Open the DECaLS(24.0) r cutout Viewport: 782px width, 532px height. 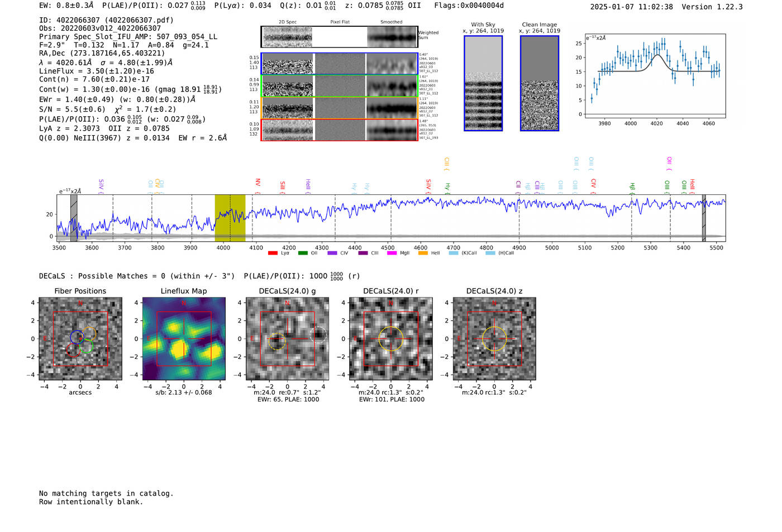pyautogui.click(x=391, y=339)
